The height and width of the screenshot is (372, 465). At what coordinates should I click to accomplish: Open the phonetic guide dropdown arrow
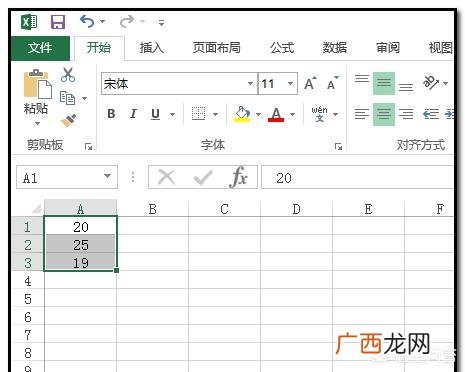[x=336, y=114]
